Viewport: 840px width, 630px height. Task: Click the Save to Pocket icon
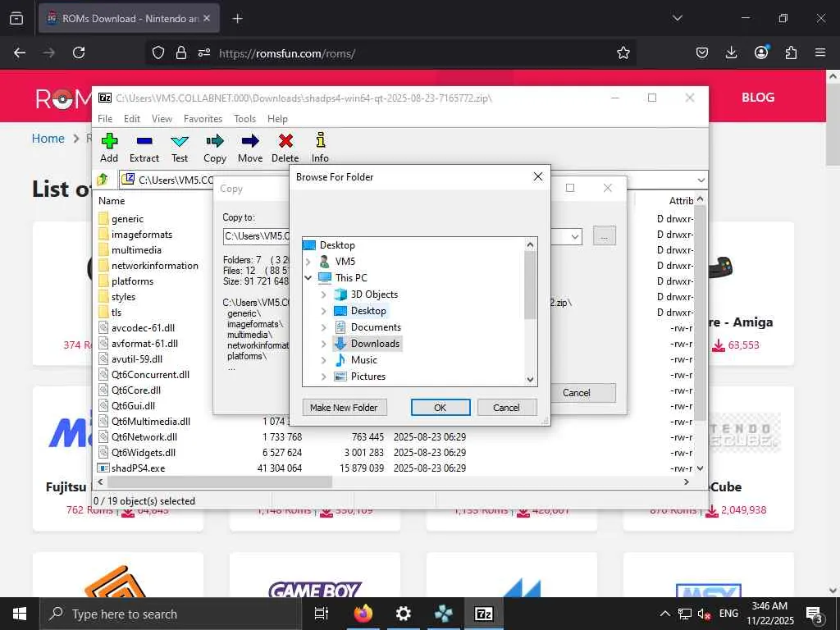[x=702, y=52]
